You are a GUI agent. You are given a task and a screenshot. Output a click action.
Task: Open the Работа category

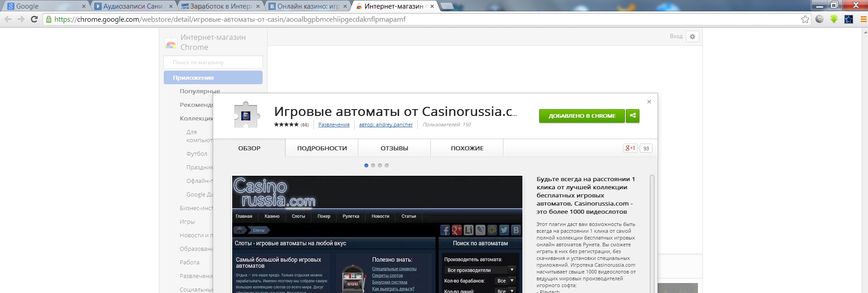point(190,262)
